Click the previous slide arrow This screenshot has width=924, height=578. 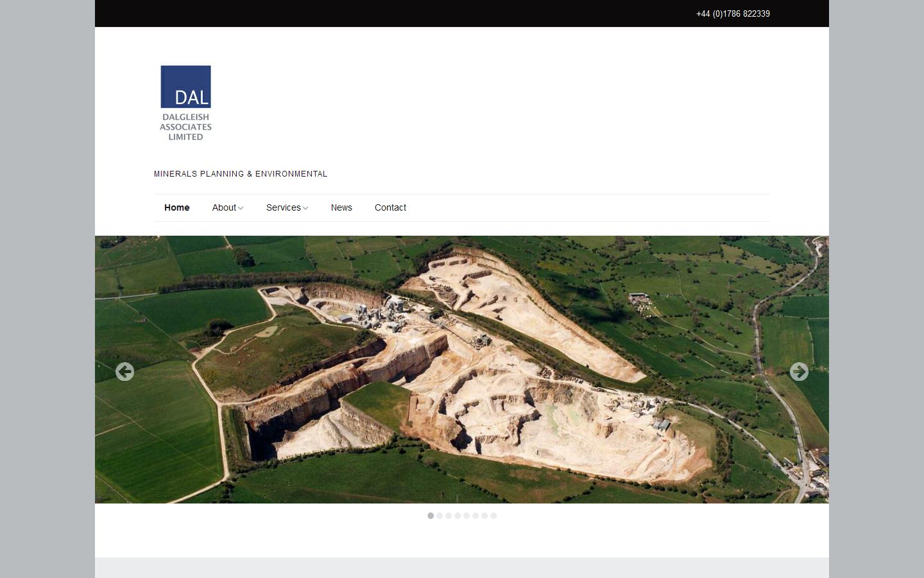124,372
